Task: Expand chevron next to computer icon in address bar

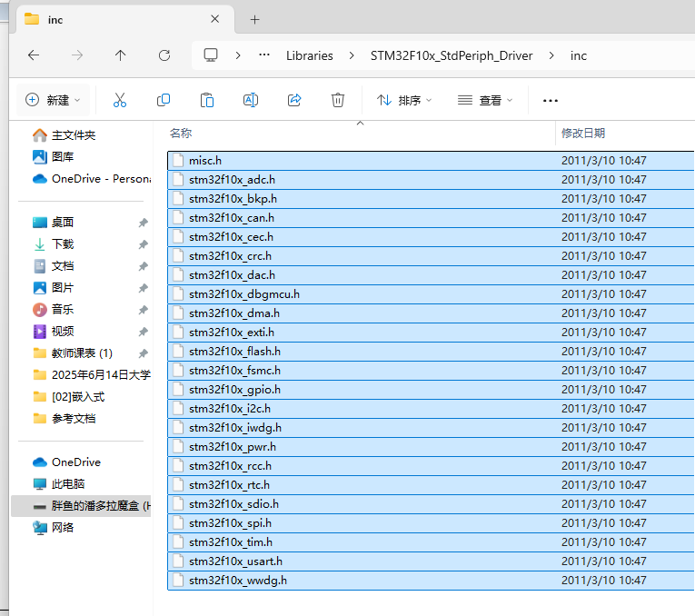Action: click(238, 55)
